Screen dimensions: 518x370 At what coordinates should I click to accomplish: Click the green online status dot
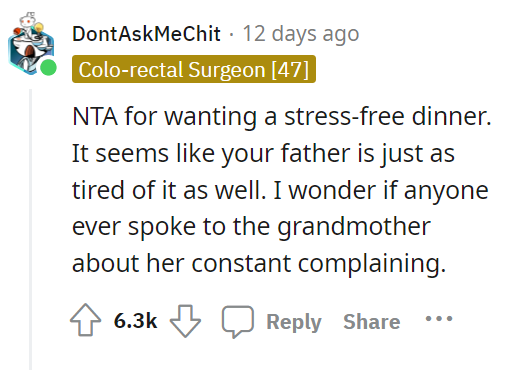pos(48,68)
